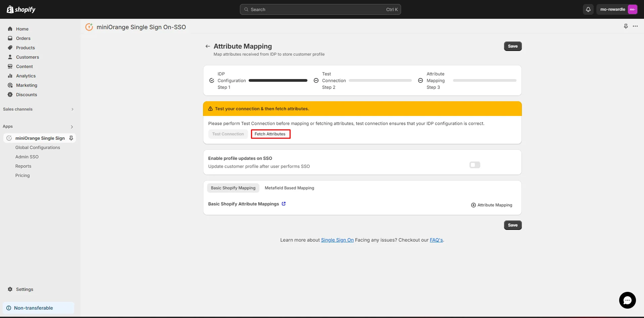Open notifications bell icon
The width and height of the screenshot is (644, 318).
pyautogui.click(x=588, y=9)
